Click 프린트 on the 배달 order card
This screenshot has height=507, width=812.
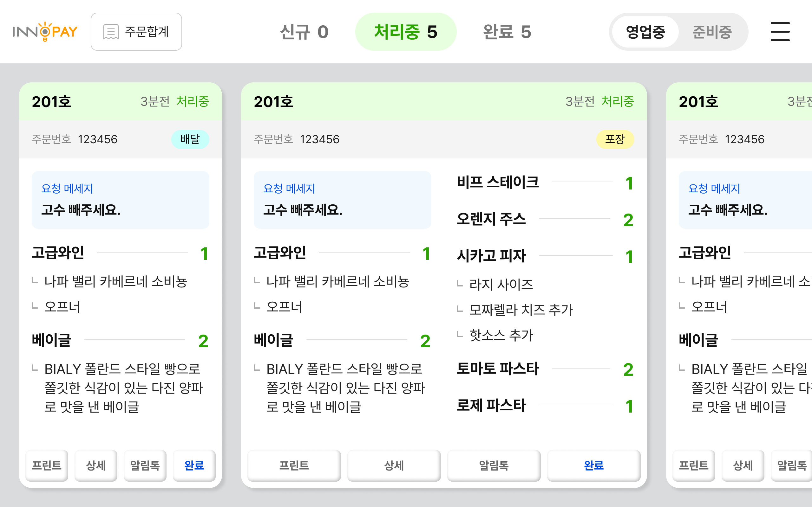pos(47,465)
